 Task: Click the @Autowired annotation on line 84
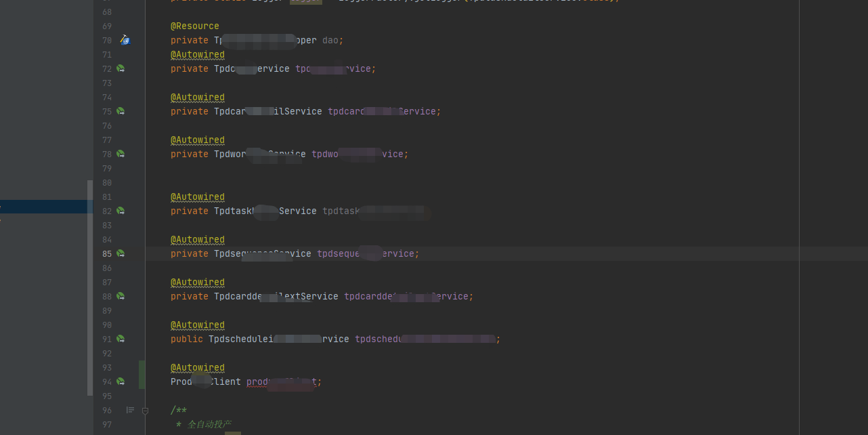[x=198, y=240]
